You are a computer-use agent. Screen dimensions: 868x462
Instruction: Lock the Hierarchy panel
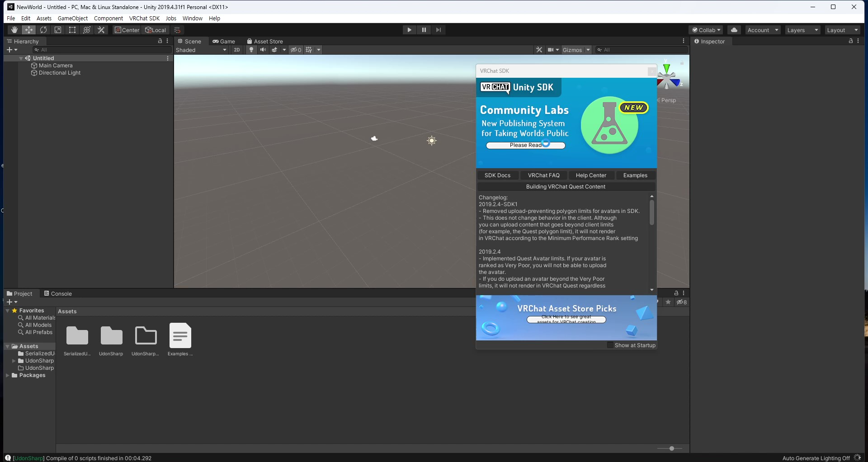click(160, 41)
